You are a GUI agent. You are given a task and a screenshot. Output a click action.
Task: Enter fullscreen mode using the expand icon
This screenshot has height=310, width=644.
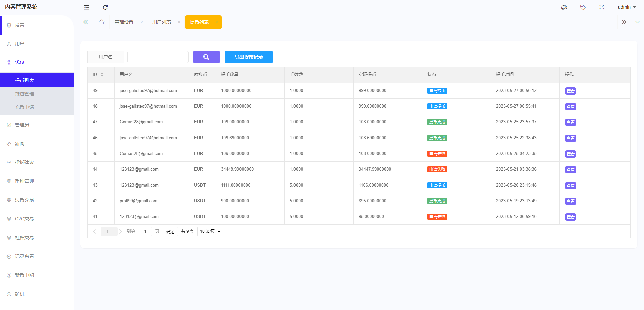coord(602,7)
